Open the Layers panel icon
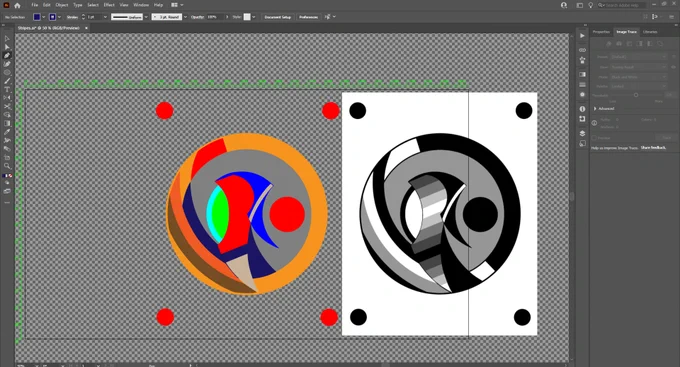Viewport: 680px width, 367px height. 582,133
